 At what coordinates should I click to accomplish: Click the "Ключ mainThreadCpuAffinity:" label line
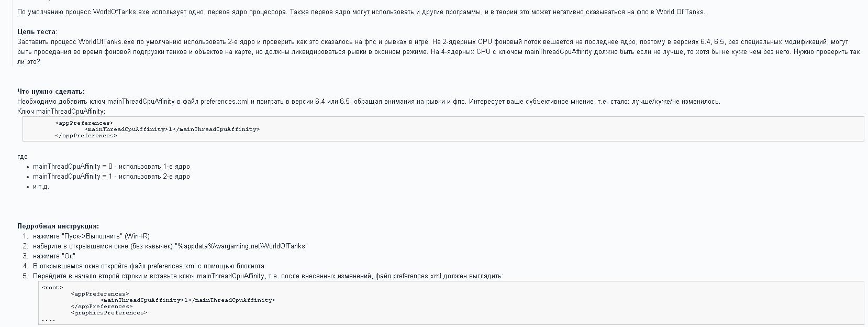coord(61,112)
